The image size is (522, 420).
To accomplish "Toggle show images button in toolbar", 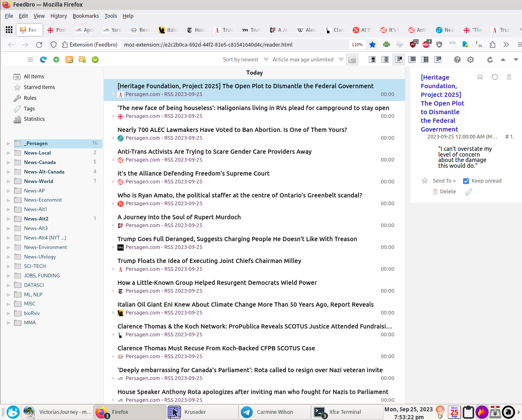I will click(x=352, y=60).
